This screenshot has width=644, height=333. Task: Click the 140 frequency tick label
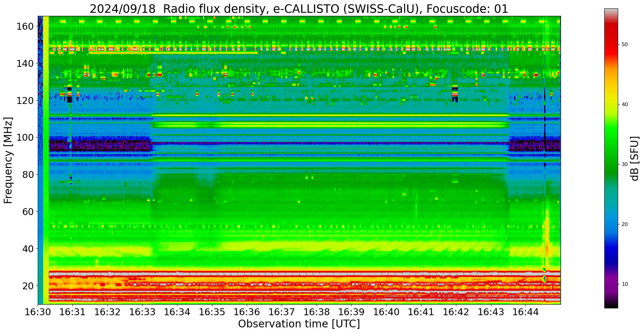coord(25,64)
